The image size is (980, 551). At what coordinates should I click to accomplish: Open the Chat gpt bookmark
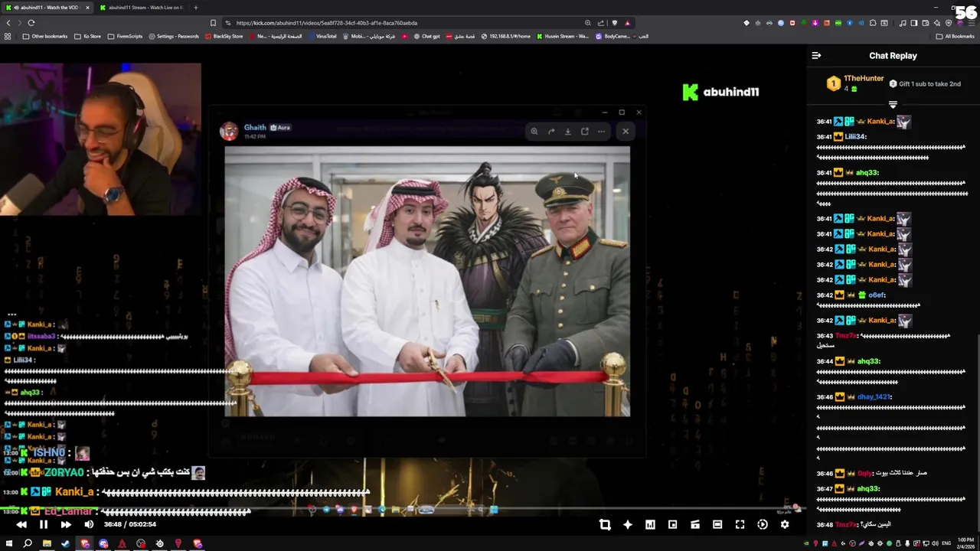[426, 36]
